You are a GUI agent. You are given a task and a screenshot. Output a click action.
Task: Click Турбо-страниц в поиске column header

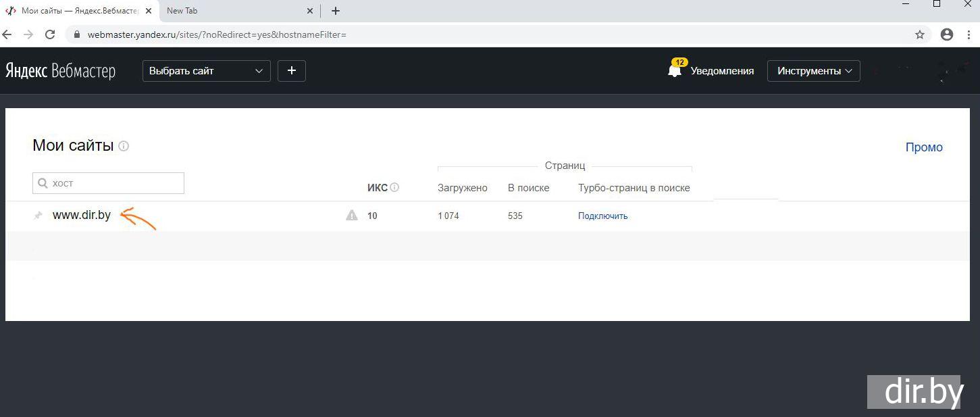634,188
